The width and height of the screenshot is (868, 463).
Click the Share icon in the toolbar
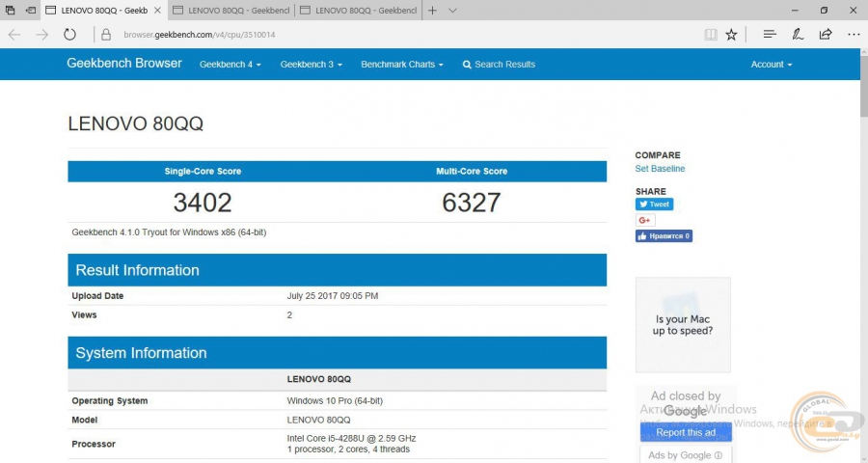pos(826,35)
